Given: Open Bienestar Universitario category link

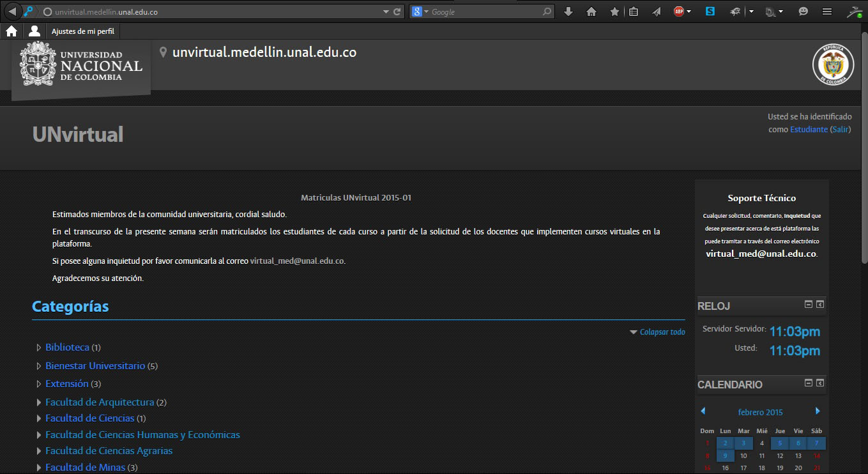Looking at the screenshot, I should point(95,365).
